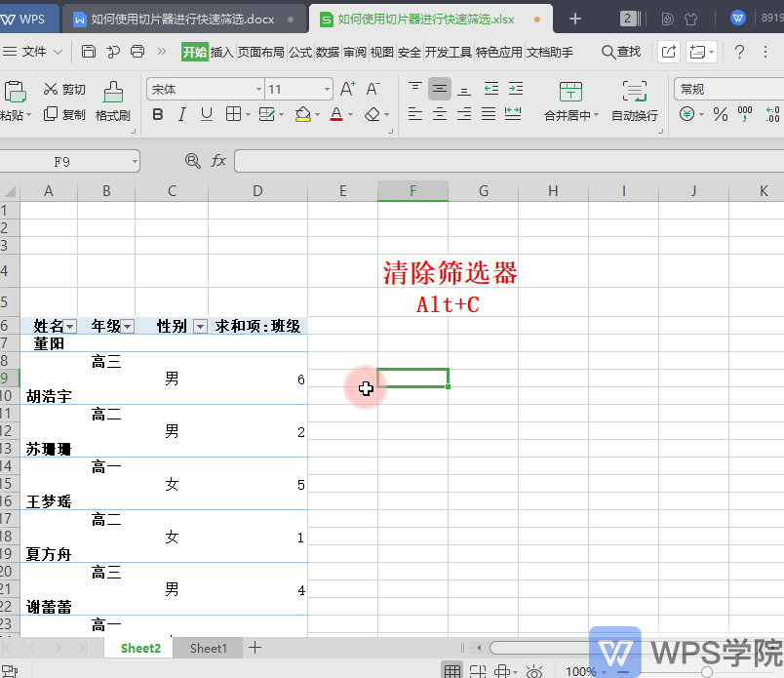Switch to the Sheet1 tab

pyautogui.click(x=209, y=648)
